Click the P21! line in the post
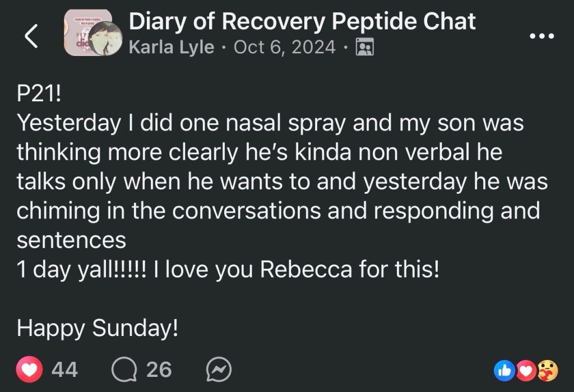 (x=39, y=94)
